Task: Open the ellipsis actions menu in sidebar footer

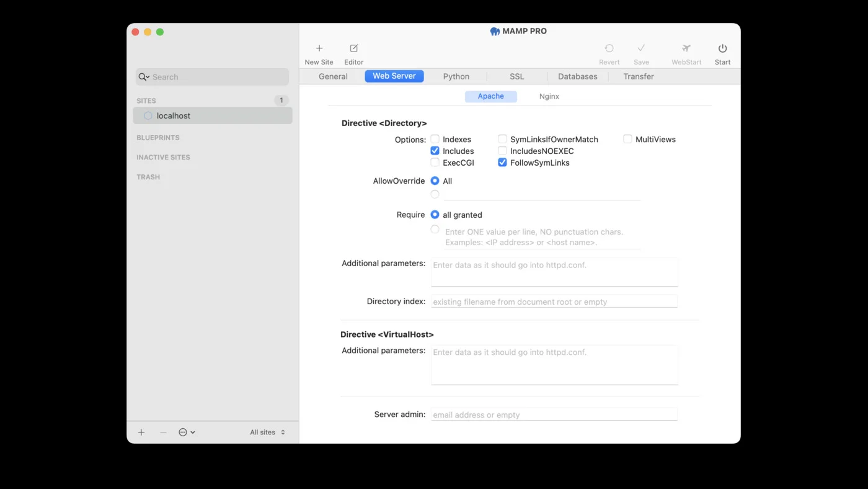Action: [187, 433]
